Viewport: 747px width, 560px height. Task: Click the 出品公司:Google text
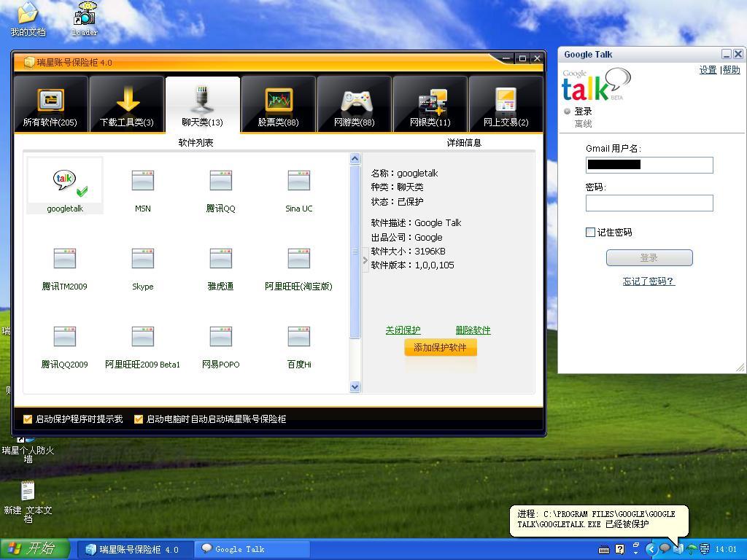[x=406, y=237]
